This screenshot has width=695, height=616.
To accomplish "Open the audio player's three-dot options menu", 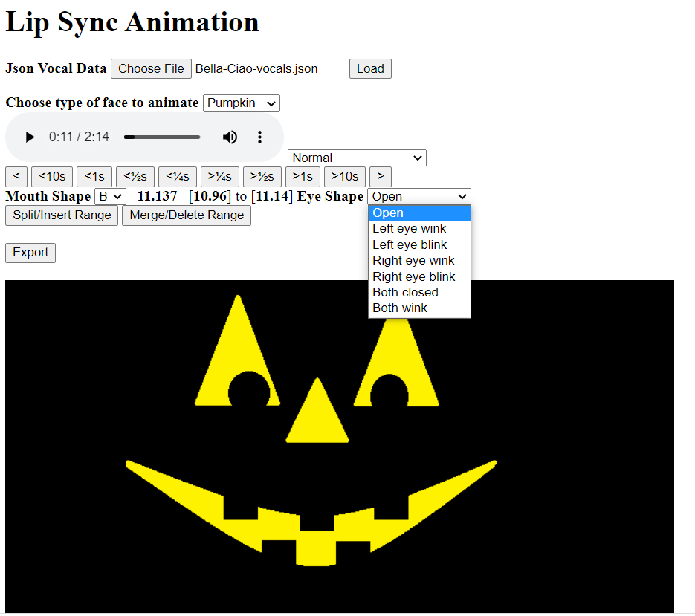I will coord(259,137).
